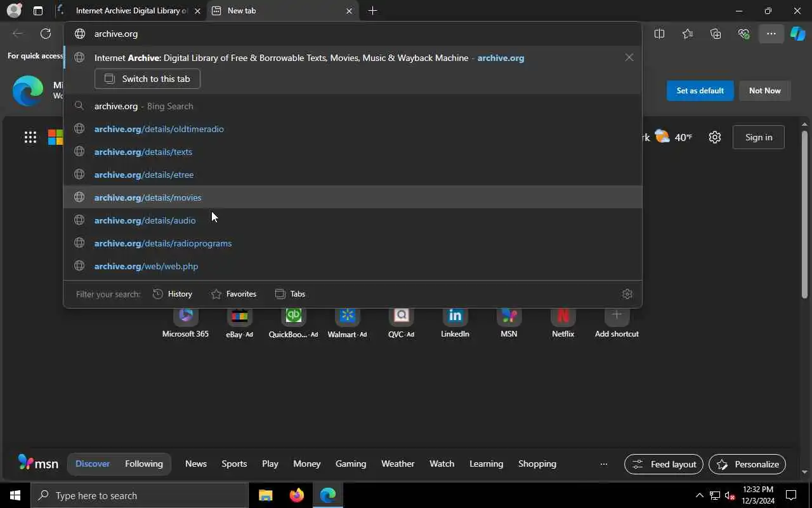Choose archive.org/details/oldtimeradio suggestion
The width and height of the screenshot is (812, 508).
pyautogui.click(x=353, y=129)
